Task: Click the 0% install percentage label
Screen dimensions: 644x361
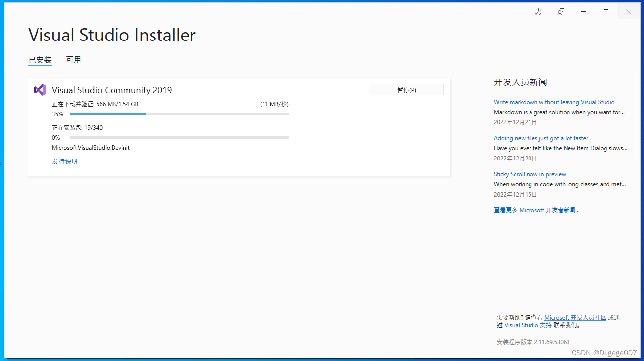Action: (x=56, y=138)
